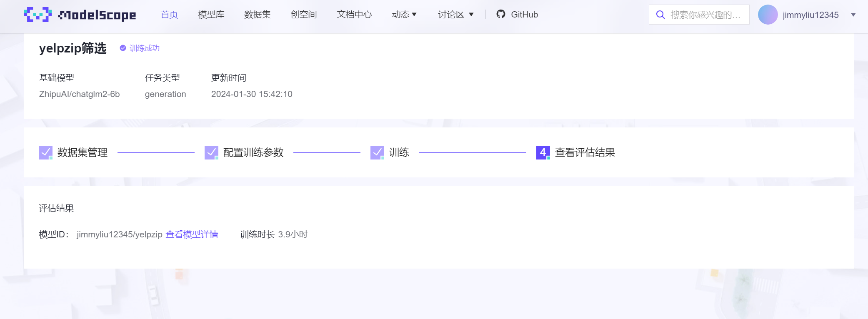Open 数据集 in the nav bar
Viewport: 868px width, 319px height.
pyautogui.click(x=258, y=15)
